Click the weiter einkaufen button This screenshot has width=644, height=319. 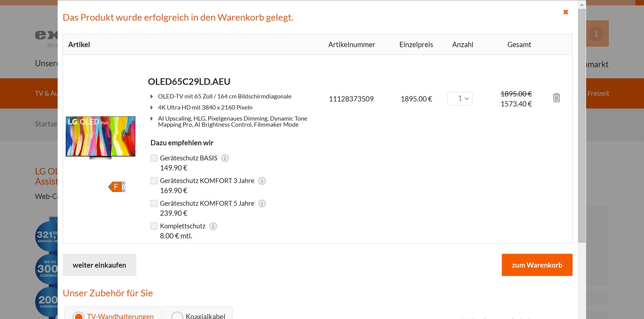(x=100, y=265)
